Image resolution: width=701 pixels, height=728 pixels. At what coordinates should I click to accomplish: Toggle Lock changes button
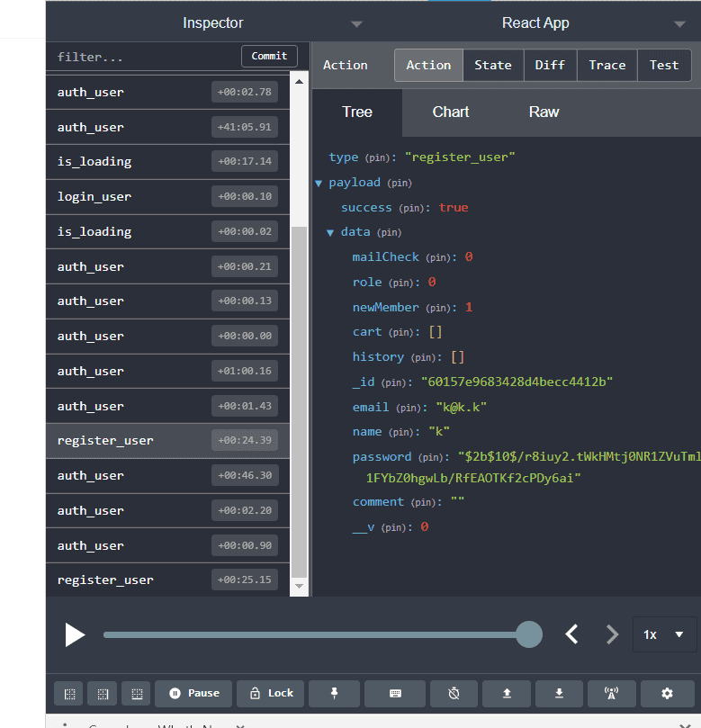pyautogui.click(x=271, y=694)
